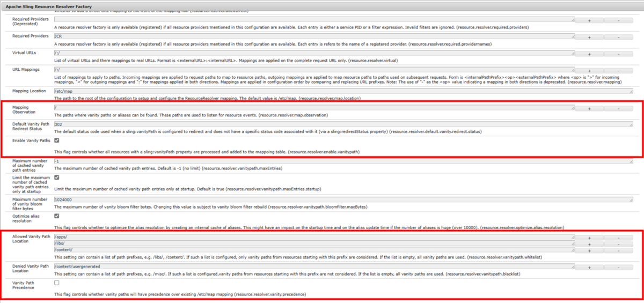Image resolution: width=644 pixels, height=303 pixels.
Task: Focus Required Providers (Deprecated) empty input field
Action: pos(314,20)
